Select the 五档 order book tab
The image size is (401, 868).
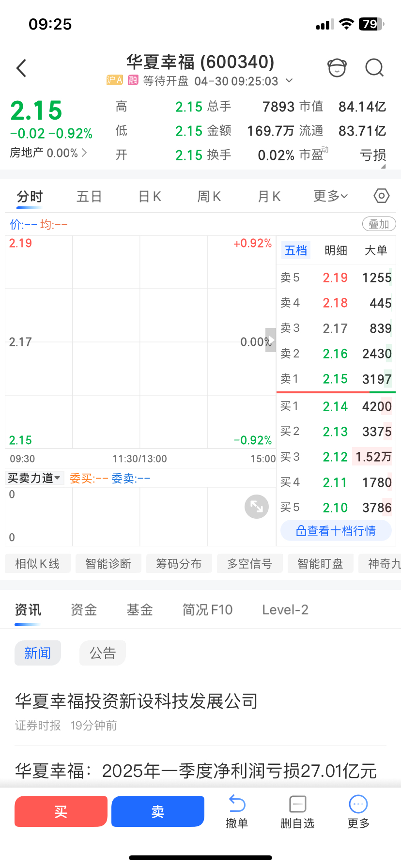[x=296, y=250]
